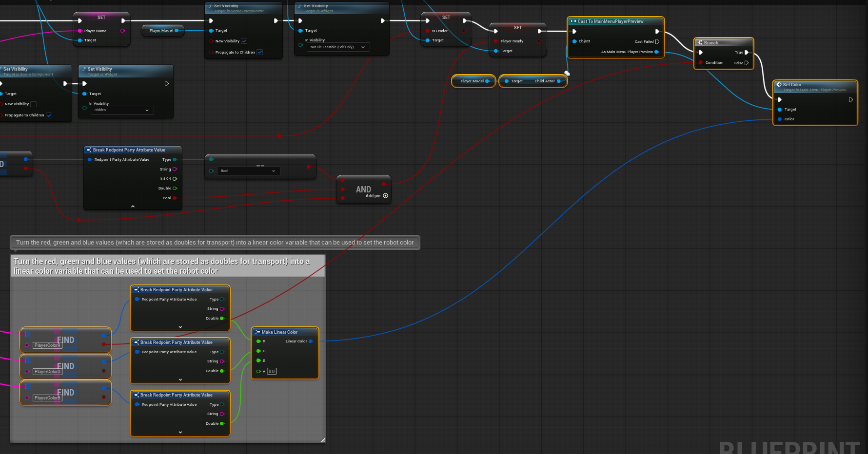Click the A alpha value field showing 0.0
The width and height of the screenshot is (868, 454).
[272, 371]
